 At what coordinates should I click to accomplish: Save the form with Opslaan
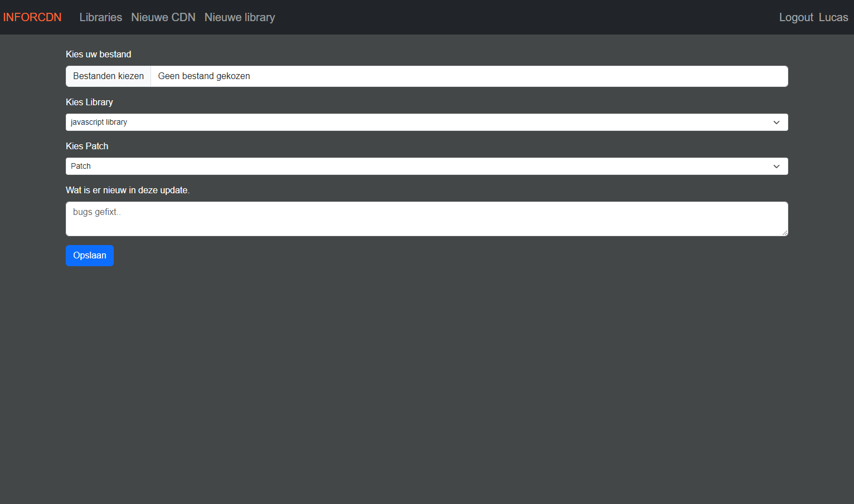coord(90,256)
